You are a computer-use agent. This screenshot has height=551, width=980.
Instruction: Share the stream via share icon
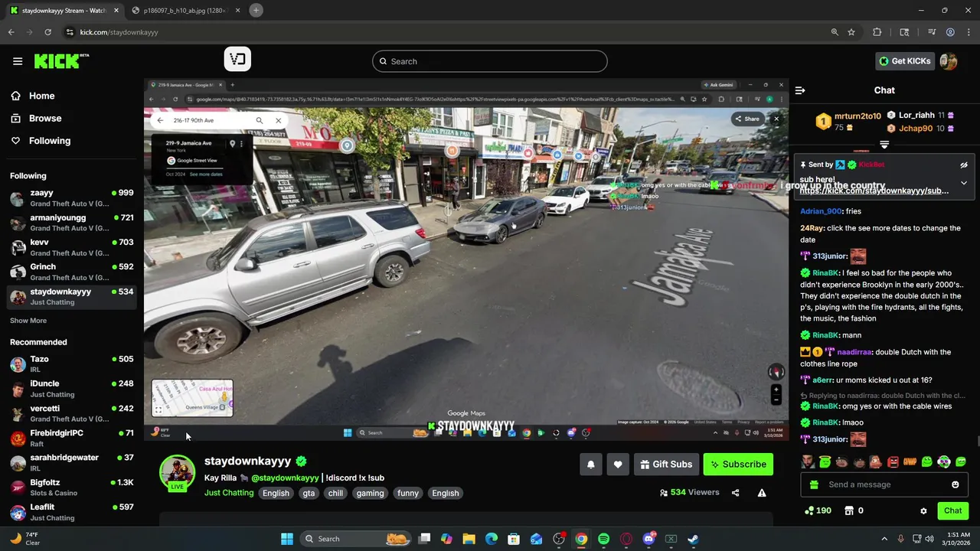pyautogui.click(x=736, y=493)
